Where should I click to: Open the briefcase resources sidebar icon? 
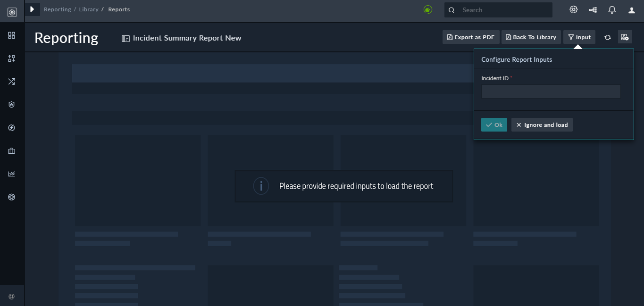pyautogui.click(x=12, y=151)
